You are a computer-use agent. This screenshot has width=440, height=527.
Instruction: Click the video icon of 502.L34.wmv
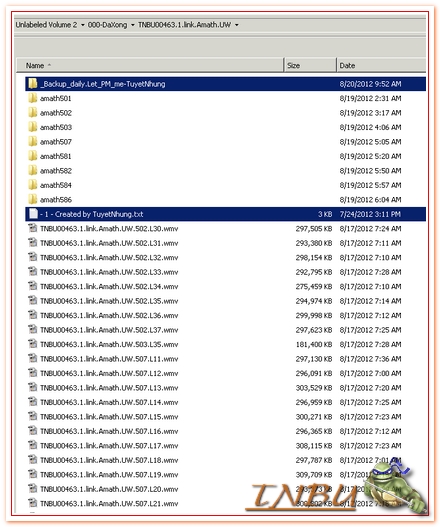pos(33,286)
